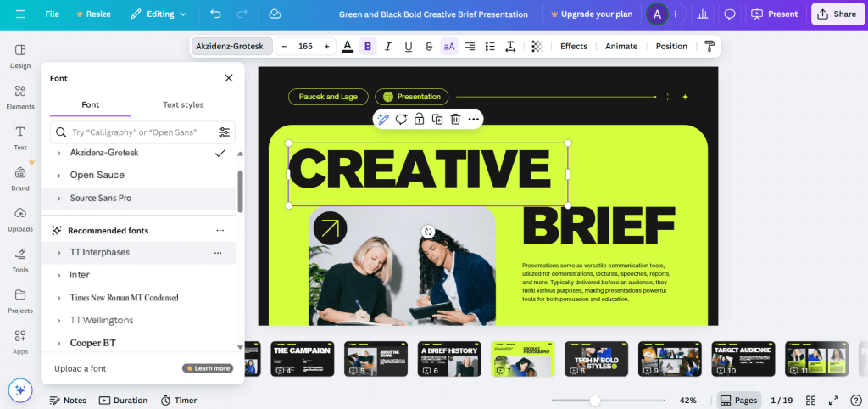The image size is (868, 409).
Task: Open the Design panel
Action: (20, 57)
